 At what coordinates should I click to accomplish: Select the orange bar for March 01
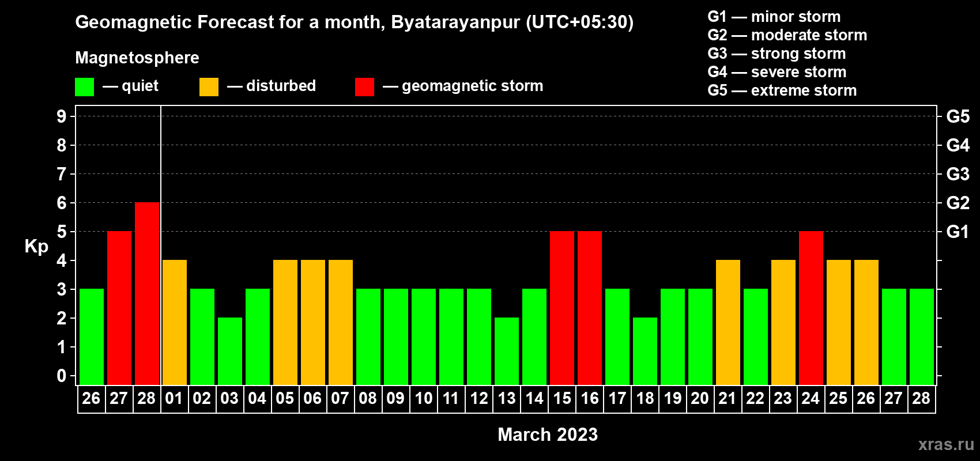175,322
